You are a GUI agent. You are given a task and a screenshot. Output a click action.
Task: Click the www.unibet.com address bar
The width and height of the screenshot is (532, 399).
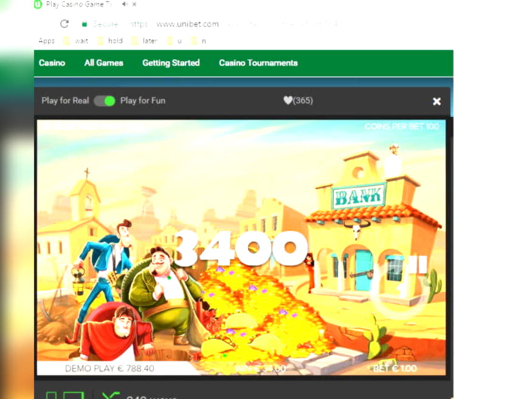click(187, 24)
